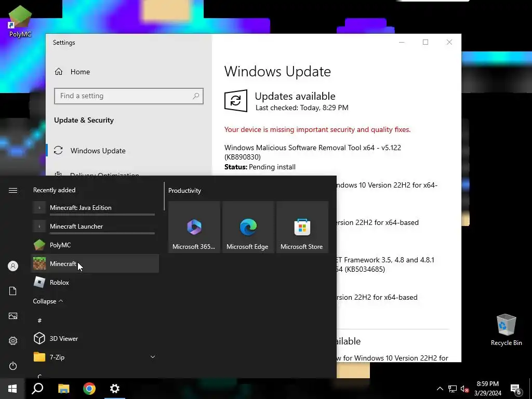This screenshot has width=532, height=399.
Task: Open Microsoft 365 tile
Action: [194, 227]
